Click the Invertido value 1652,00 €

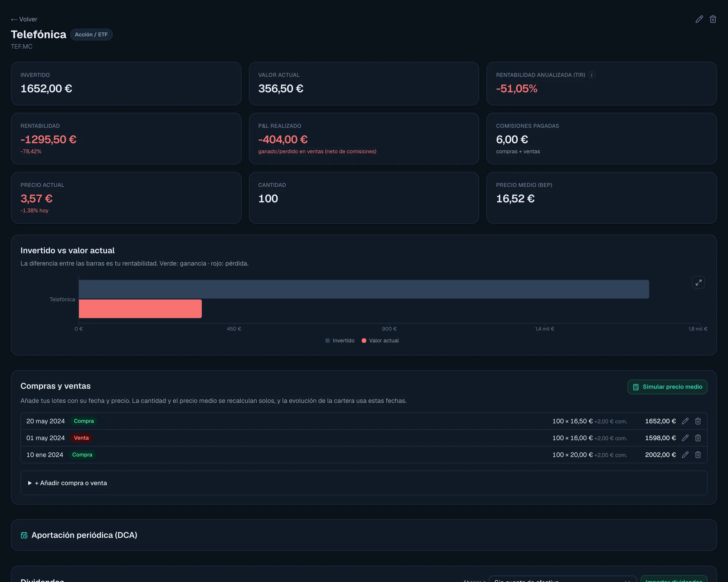click(46, 88)
